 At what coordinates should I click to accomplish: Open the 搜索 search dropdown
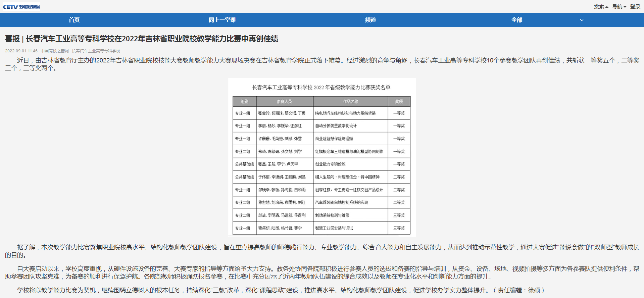click(601, 7)
